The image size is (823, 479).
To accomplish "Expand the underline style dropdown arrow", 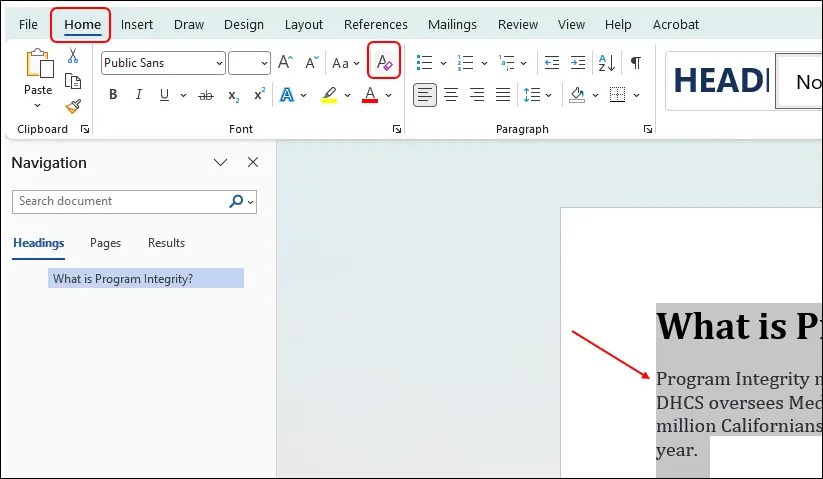I will (x=183, y=95).
